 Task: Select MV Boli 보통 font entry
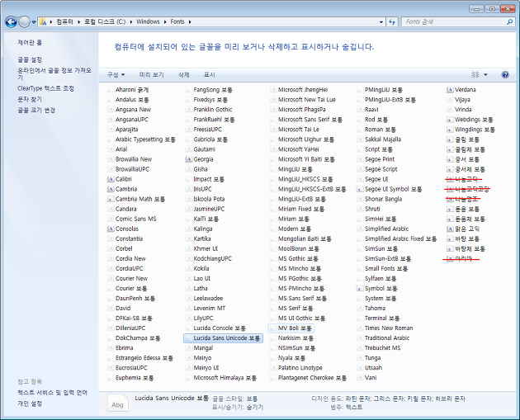point(291,328)
